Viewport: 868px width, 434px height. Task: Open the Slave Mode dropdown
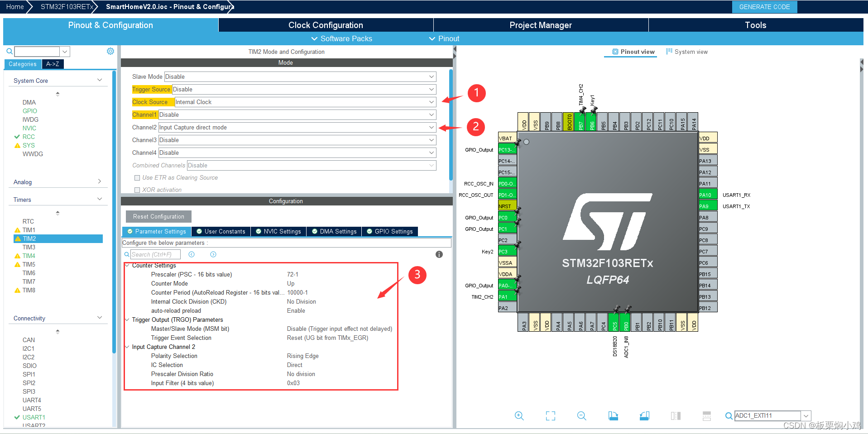300,77
